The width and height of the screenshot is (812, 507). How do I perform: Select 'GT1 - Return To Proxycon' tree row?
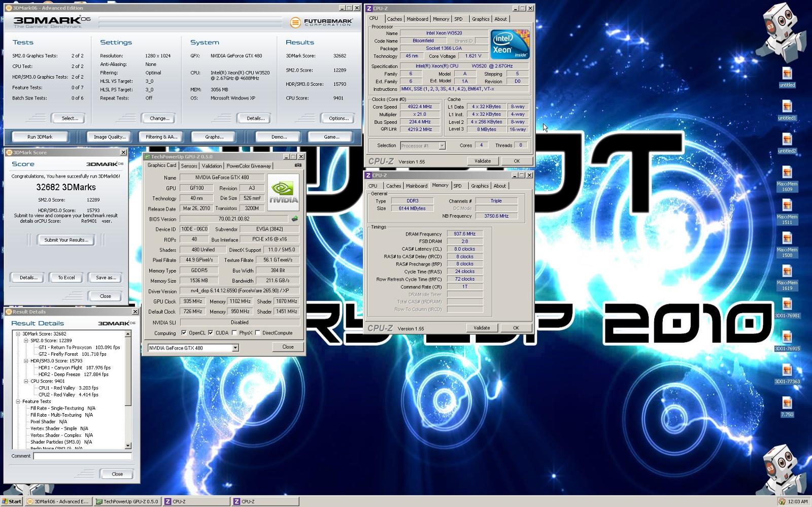click(x=79, y=348)
